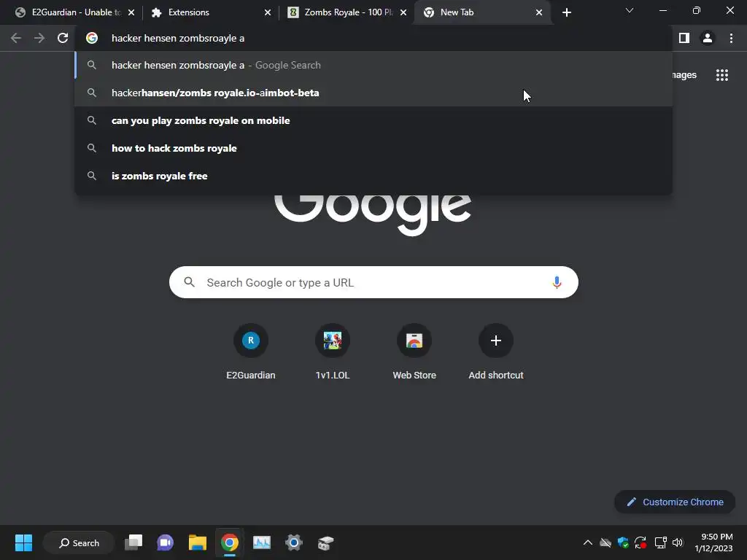
Task: Switch to the Extensions tab
Action: click(x=209, y=12)
